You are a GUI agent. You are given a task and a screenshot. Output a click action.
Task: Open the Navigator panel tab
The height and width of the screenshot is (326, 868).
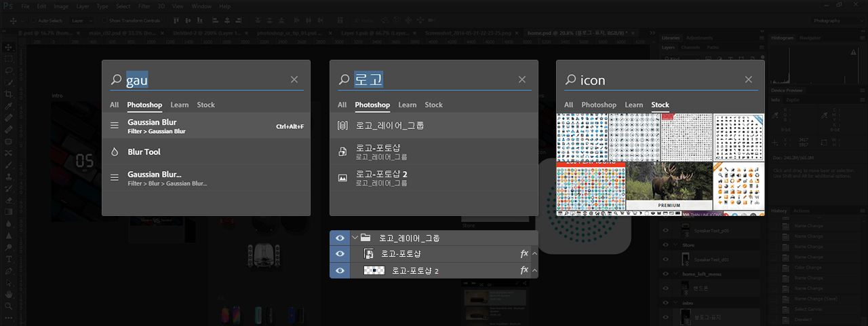(x=810, y=38)
